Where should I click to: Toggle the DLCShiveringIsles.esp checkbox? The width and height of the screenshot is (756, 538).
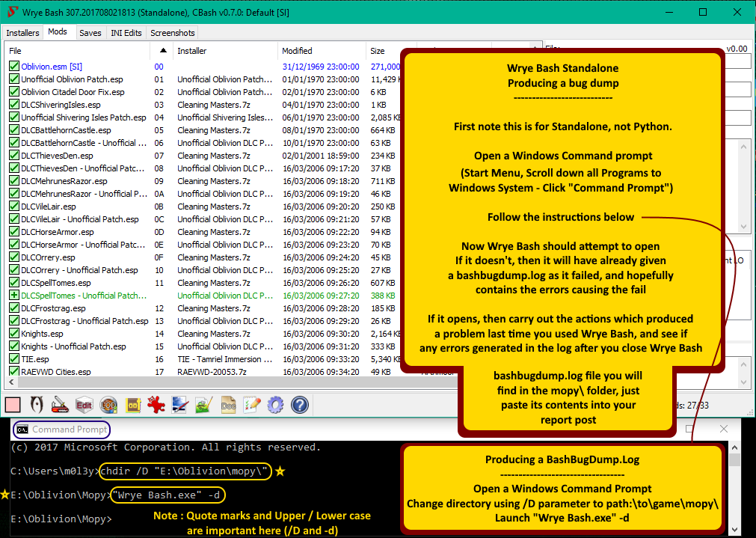13,105
